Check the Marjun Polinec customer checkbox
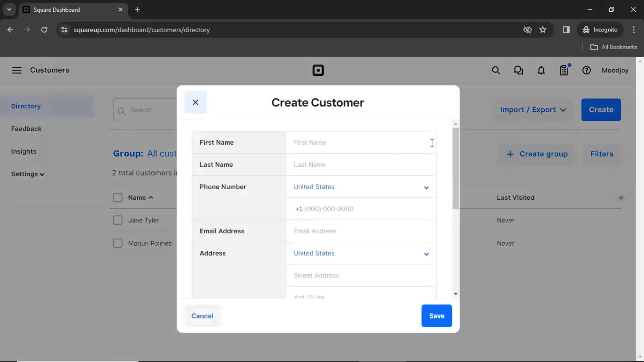 click(x=118, y=243)
